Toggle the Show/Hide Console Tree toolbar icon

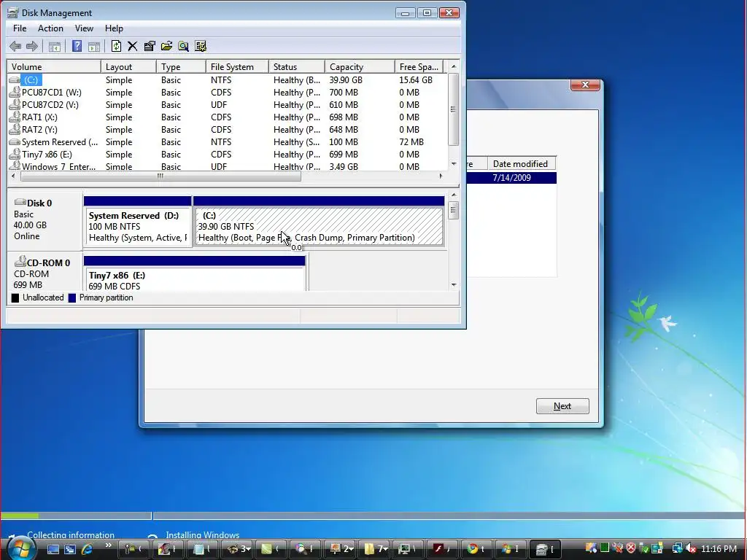pos(55,46)
